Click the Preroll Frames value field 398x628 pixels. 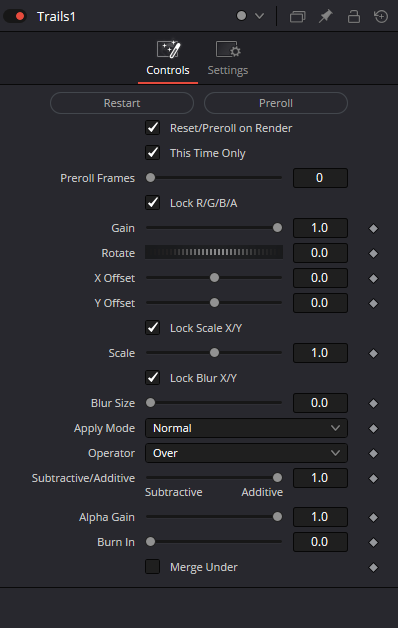[320, 178]
